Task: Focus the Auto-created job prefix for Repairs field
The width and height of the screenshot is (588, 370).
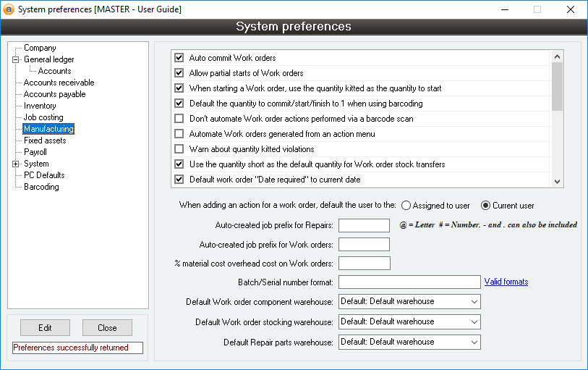Action: (x=364, y=225)
